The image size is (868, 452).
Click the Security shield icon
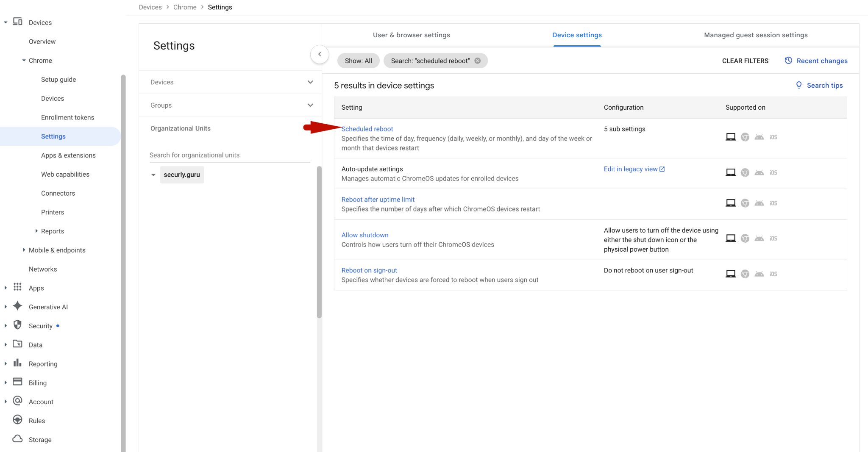point(17,325)
